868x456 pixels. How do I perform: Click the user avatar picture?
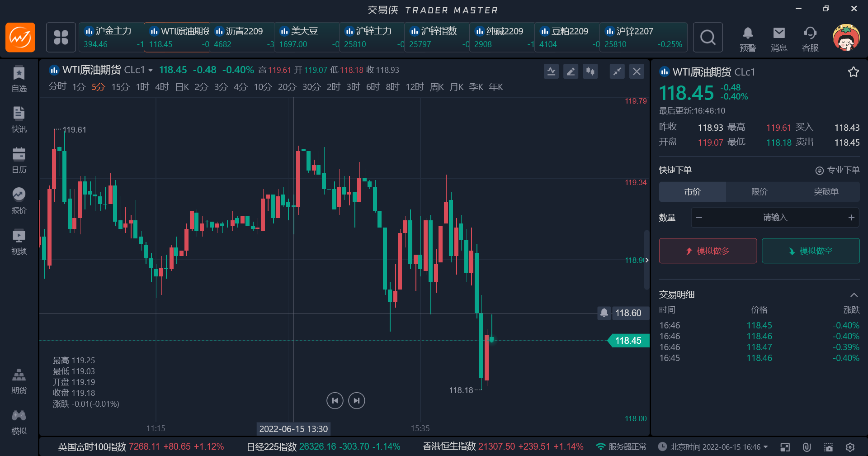846,38
